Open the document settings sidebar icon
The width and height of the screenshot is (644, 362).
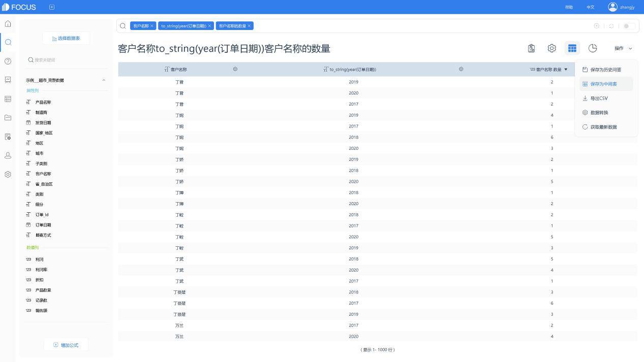point(8,137)
